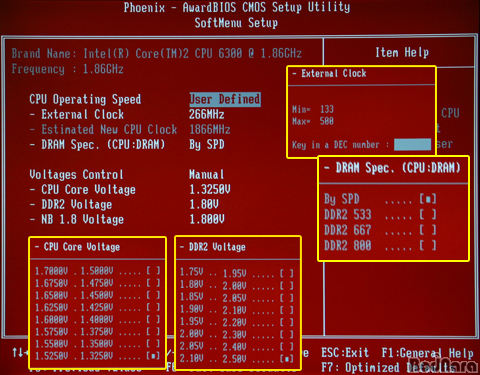Check the 1.5750V . 1.3750V row bracket
The image size is (480, 375).
point(153,331)
